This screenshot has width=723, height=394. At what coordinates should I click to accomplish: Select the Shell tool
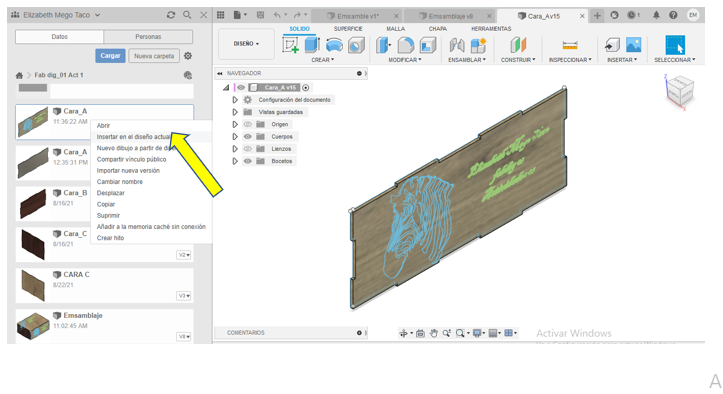click(428, 45)
